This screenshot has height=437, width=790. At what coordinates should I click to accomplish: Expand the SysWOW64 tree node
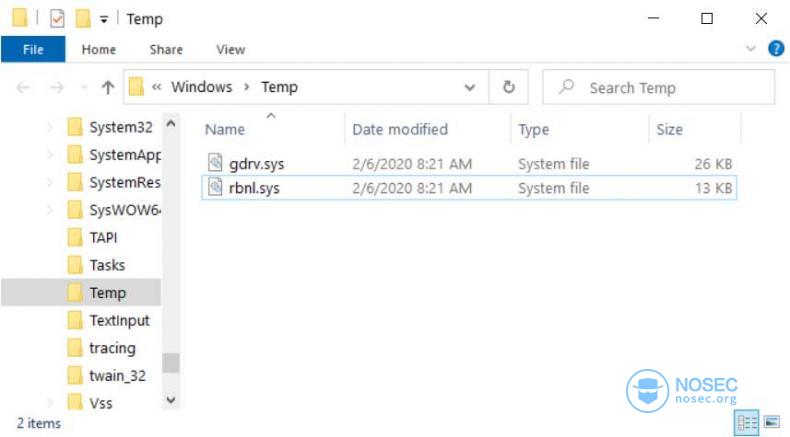(x=49, y=210)
